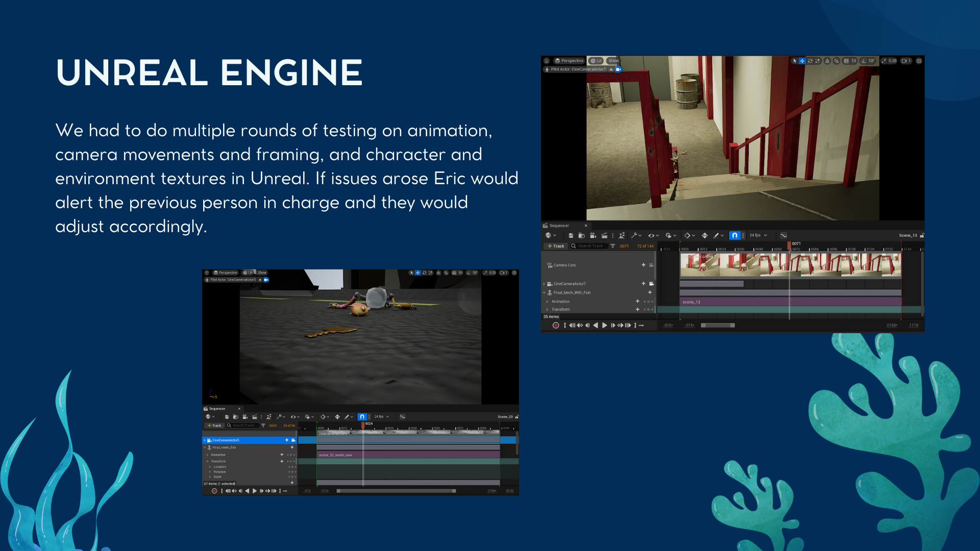Toggle the blue camera view button for CineCameraActor7
The width and height of the screenshot is (980, 551).
618,69
